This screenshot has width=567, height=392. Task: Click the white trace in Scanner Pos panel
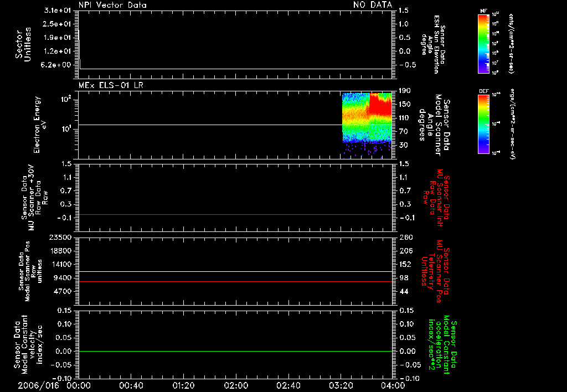pyautogui.click(x=235, y=272)
